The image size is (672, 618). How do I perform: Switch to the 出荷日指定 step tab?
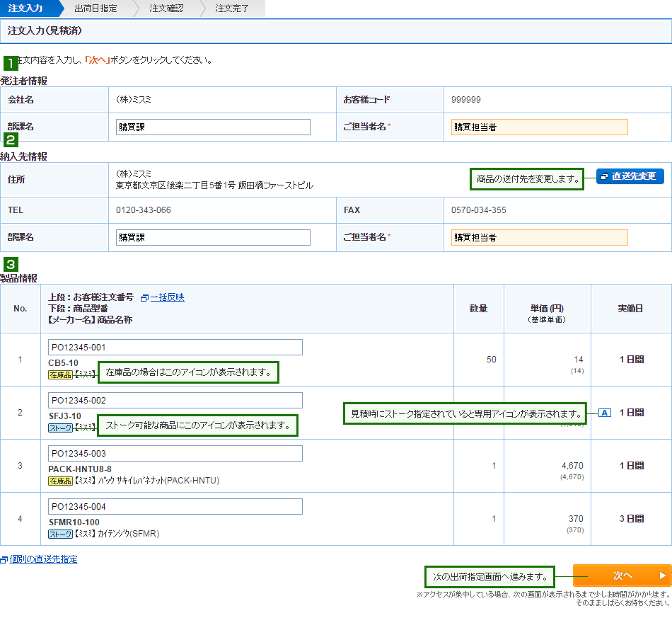[95, 8]
